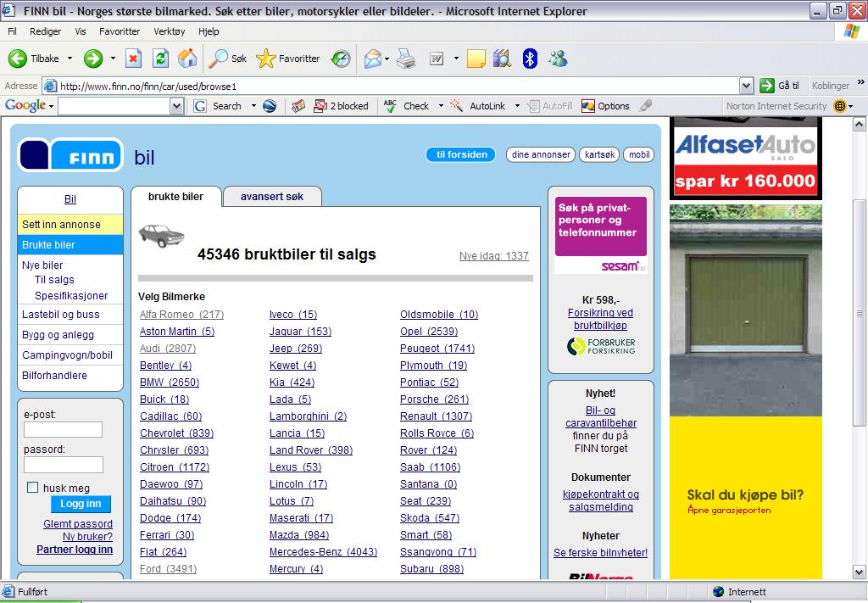868x603 pixels.
Task: Open the Vis menu
Action: 81,31
